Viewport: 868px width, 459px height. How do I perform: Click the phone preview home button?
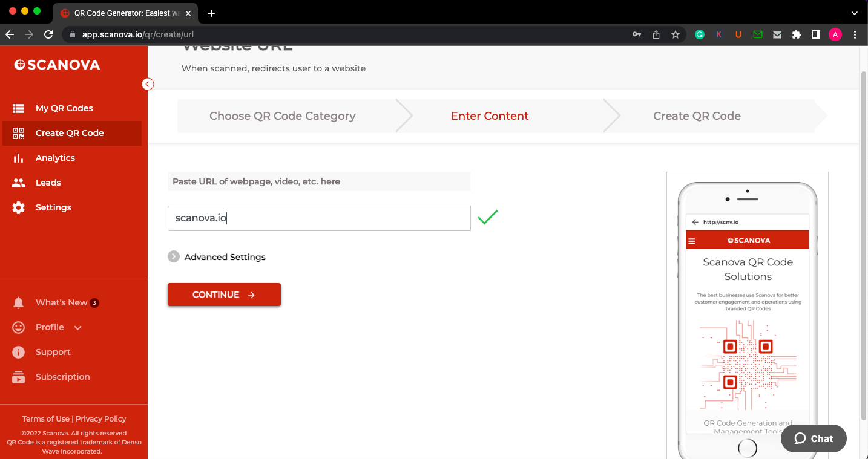748,448
